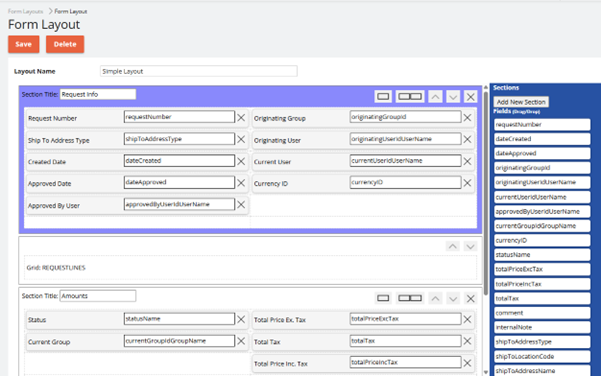Click the Save button
This screenshot has width=601, height=376.
tap(23, 44)
